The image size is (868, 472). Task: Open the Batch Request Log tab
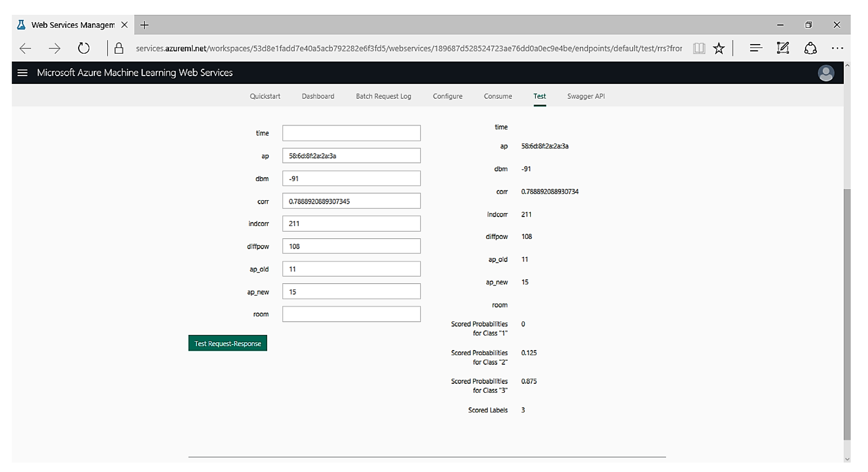[x=383, y=96]
